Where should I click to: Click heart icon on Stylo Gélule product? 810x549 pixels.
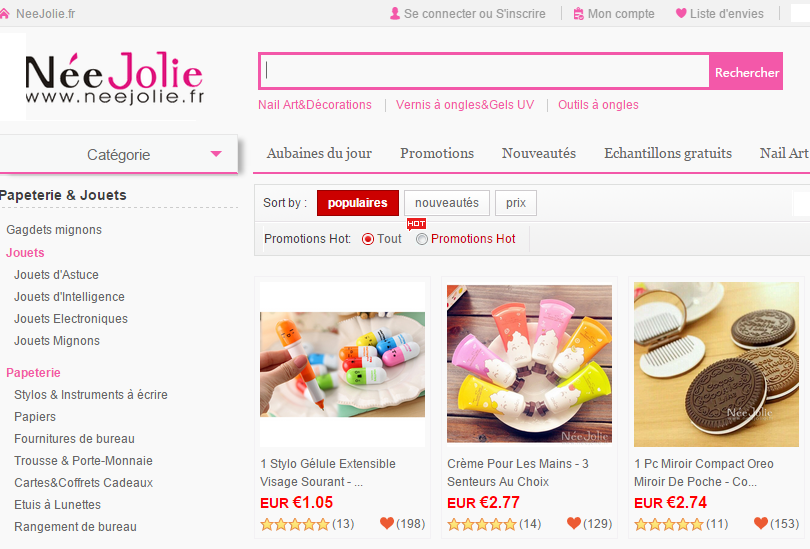pyautogui.click(x=387, y=523)
